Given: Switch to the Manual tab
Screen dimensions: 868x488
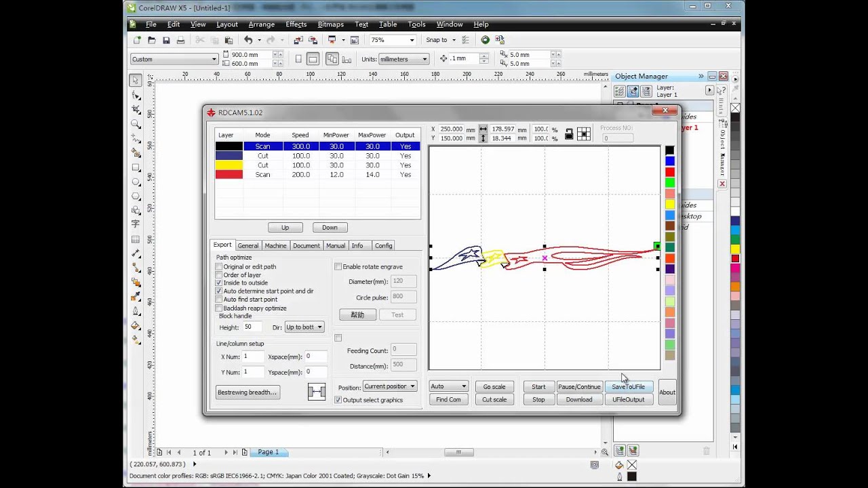Looking at the screenshot, I should 336,245.
